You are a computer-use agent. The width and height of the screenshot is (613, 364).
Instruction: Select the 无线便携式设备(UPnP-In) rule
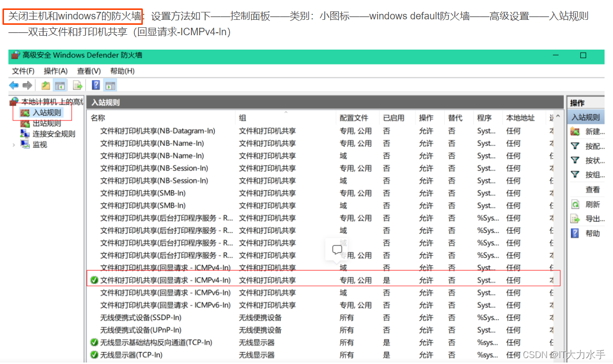click(x=140, y=330)
